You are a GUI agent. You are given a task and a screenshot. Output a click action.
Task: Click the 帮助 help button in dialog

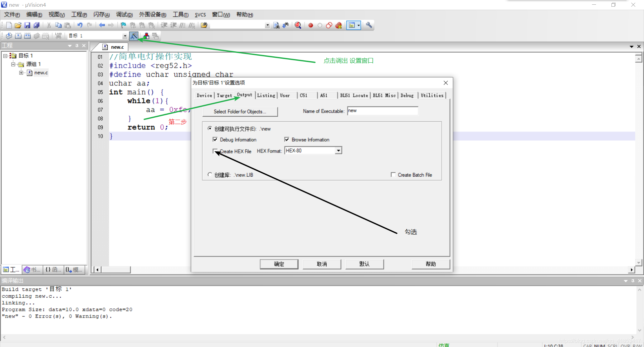click(x=431, y=264)
